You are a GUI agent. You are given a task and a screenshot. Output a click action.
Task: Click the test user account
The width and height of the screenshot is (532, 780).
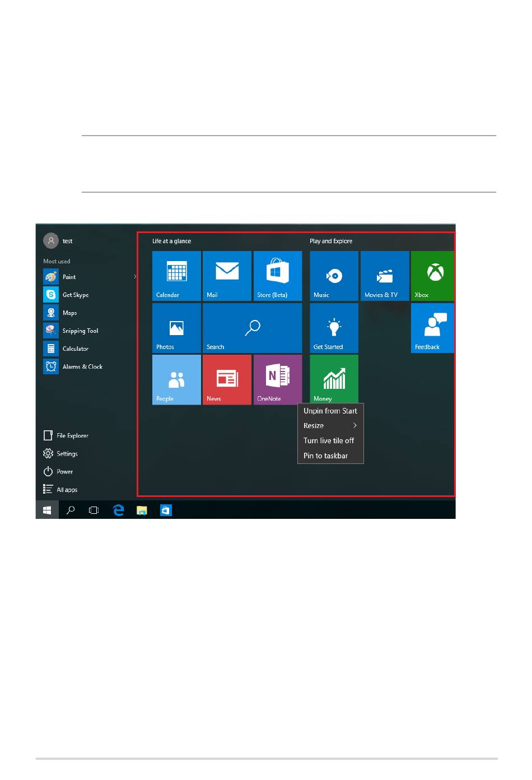pos(58,241)
